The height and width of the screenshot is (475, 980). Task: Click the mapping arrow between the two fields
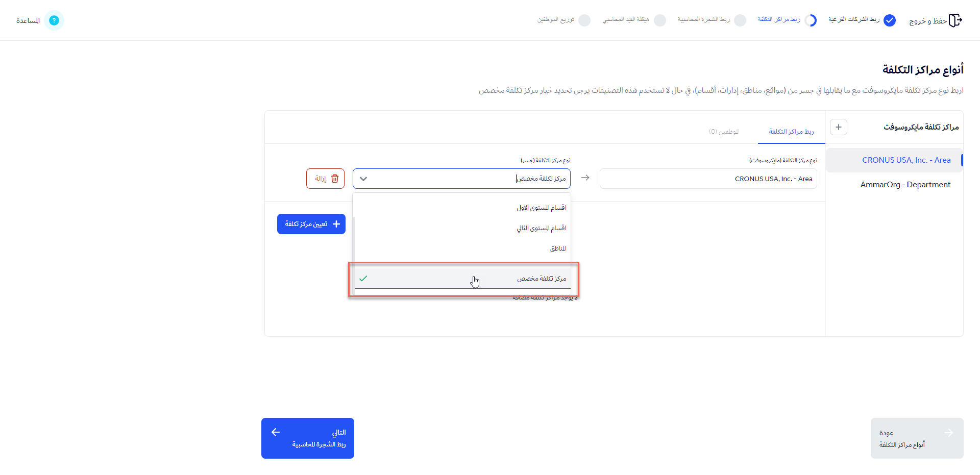[x=585, y=178]
